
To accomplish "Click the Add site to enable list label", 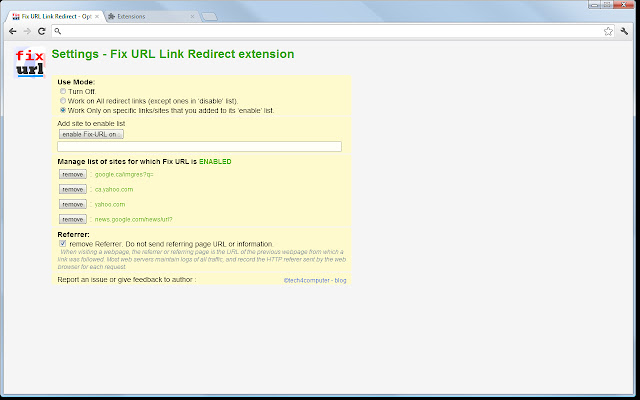I will (91, 123).
